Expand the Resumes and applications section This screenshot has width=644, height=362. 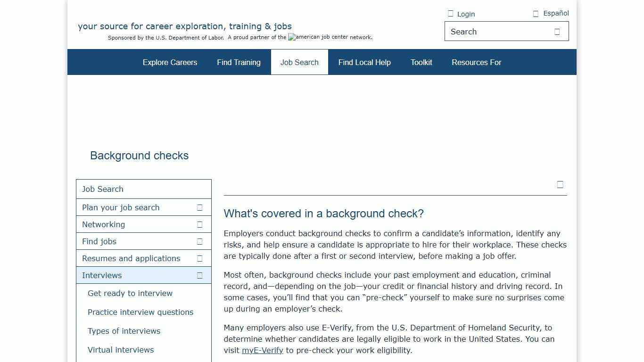pyautogui.click(x=199, y=258)
